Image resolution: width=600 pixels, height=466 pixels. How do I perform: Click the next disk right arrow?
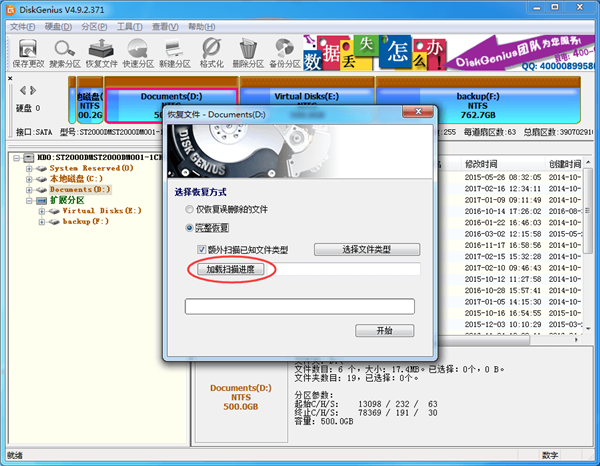33,90
